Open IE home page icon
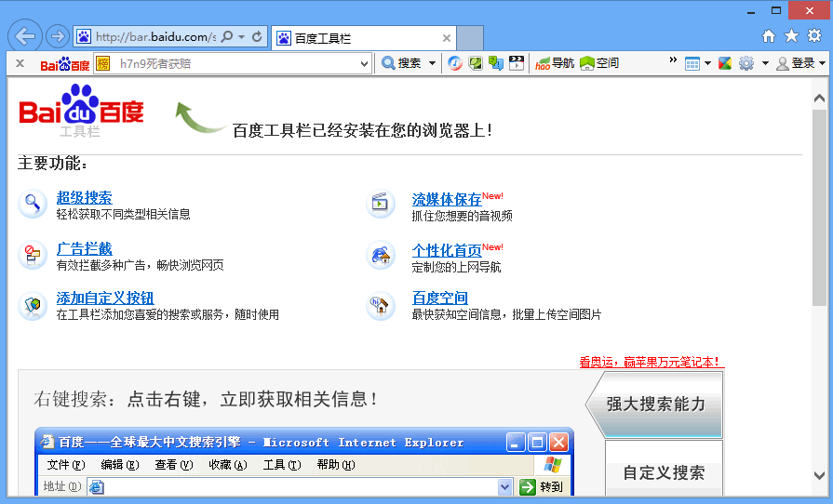This screenshot has width=833, height=504. tap(768, 35)
